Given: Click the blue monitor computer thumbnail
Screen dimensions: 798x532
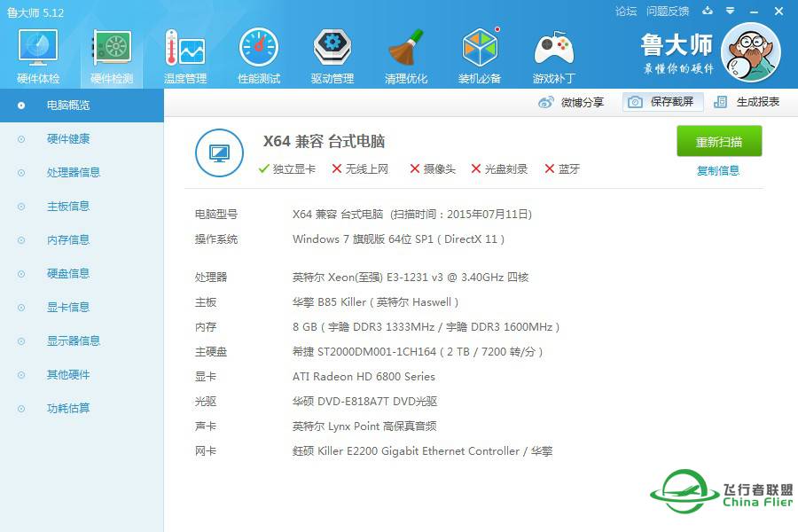Looking at the screenshot, I should pos(219,153).
